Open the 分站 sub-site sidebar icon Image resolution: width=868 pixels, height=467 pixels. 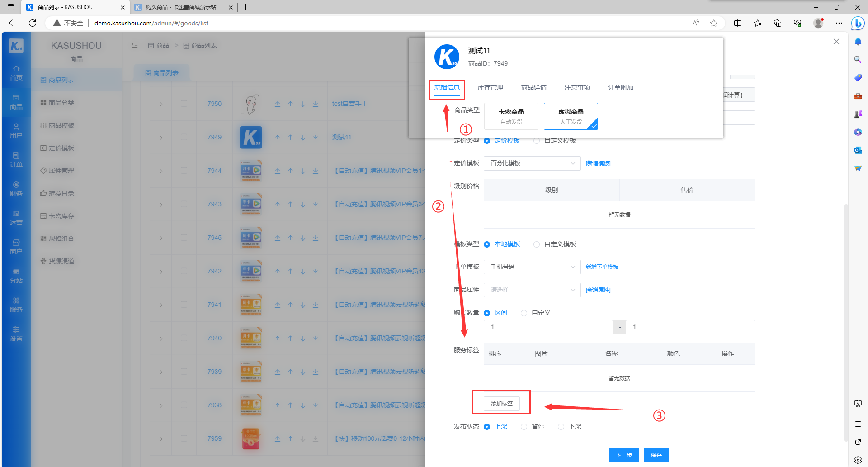coord(16,276)
